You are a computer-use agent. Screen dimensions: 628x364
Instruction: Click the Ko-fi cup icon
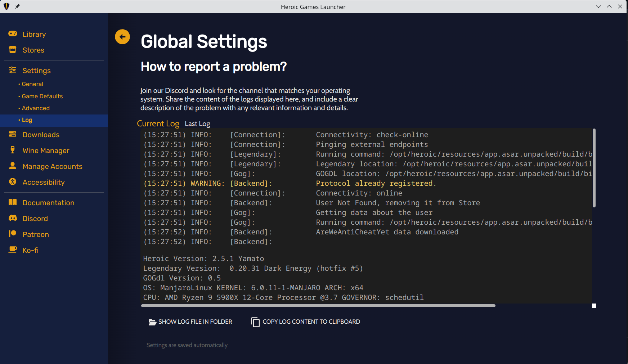[x=13, y=250]
